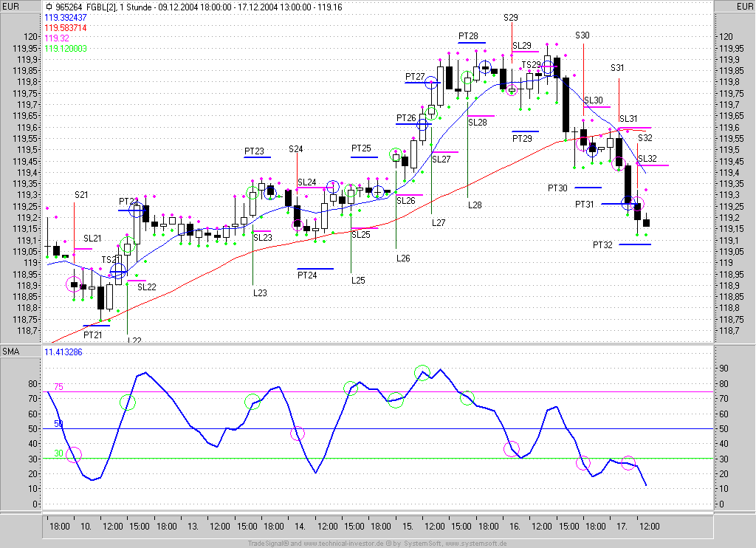Click the SL28 stop-loss label
This screenshot has height=548, width=756.
(478, 123)
